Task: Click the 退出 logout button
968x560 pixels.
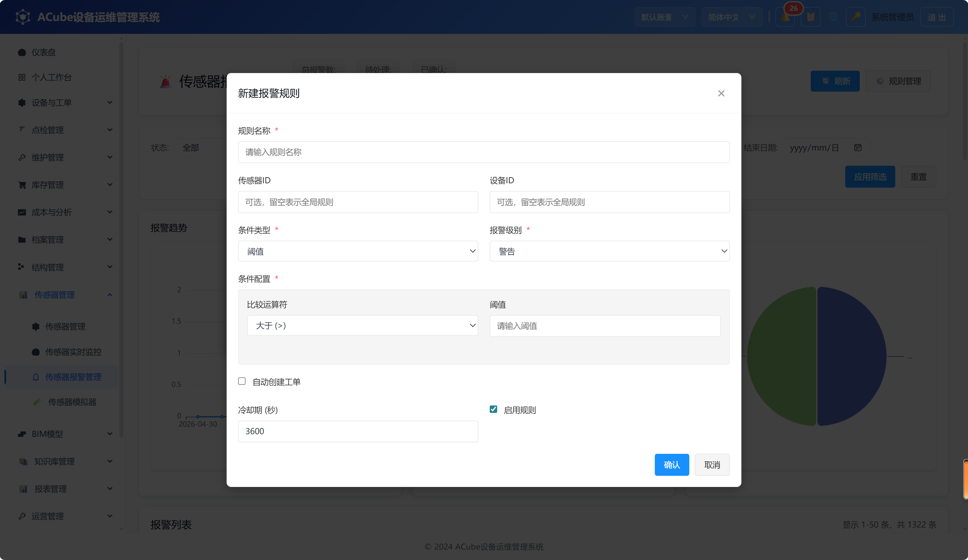Action: 937,17
